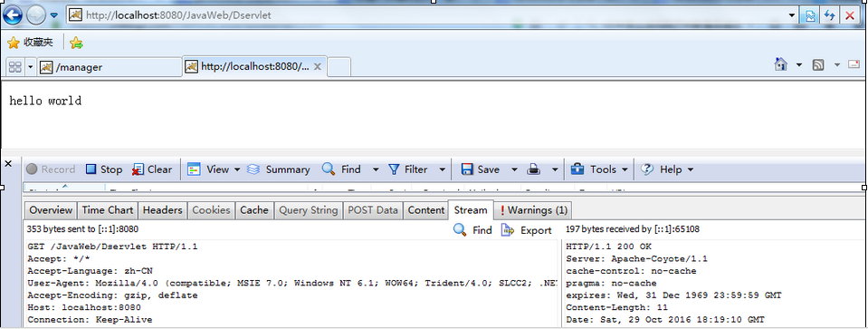Viewport: 868px width, 329px height.
Task: Click the 'pragma: no-cache' response line
Action: coord(611,283)
